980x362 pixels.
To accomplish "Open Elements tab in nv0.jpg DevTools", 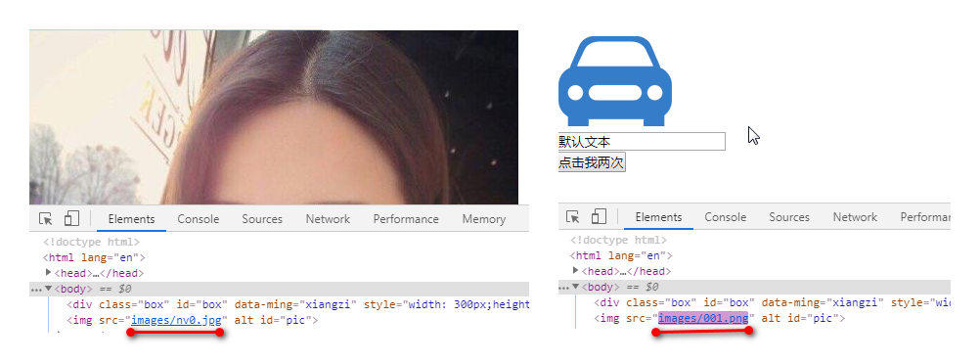I will 131,219.
